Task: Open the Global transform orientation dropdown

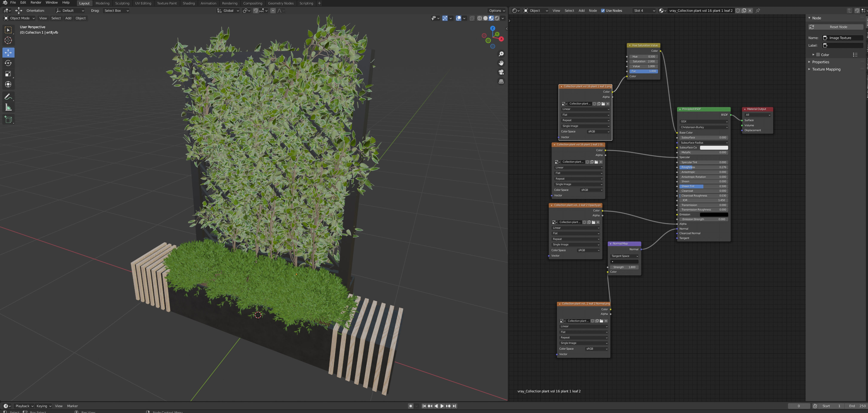Action: 228,11
